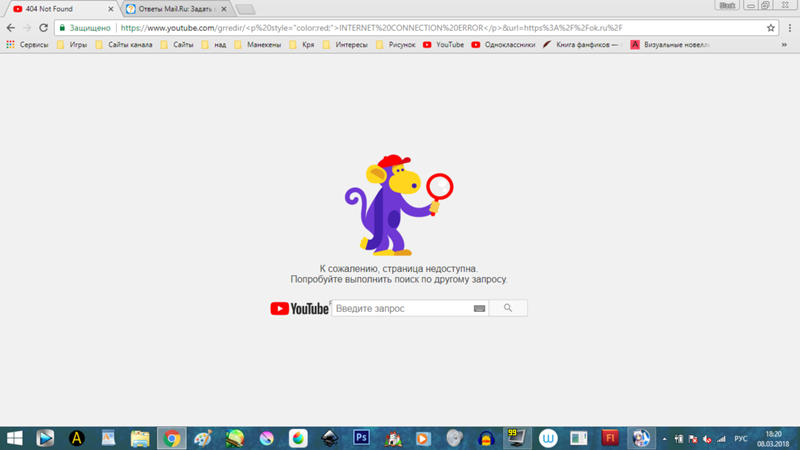Open the gray speaker app in taskbar
The height and width of the screenshot is (450, 800).
[454, 438]
